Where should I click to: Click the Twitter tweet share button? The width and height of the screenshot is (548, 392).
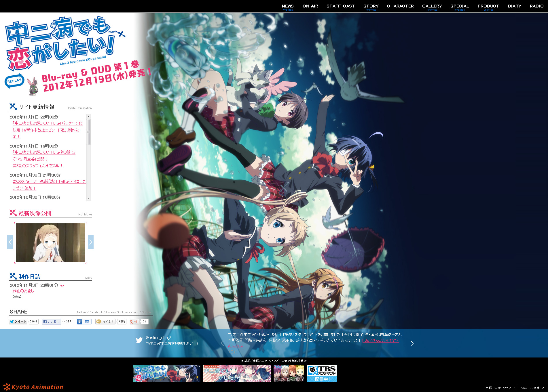coord(18,322)
